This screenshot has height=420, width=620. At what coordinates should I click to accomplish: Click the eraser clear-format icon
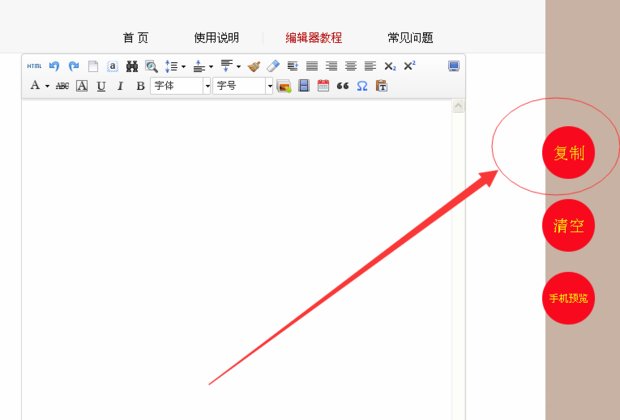point(273,66)
